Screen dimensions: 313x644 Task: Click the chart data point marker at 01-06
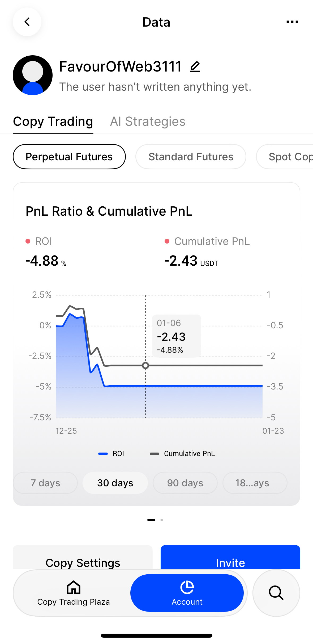145,365
